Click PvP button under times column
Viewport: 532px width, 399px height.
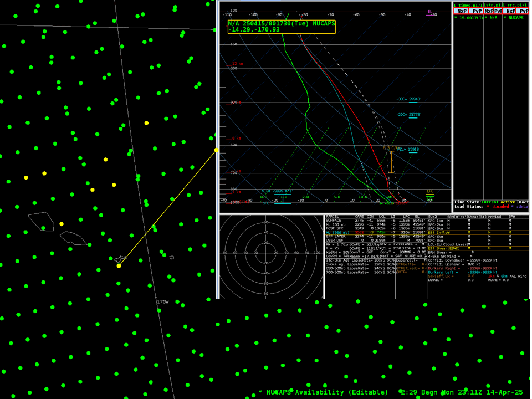[x=476, y=11]
